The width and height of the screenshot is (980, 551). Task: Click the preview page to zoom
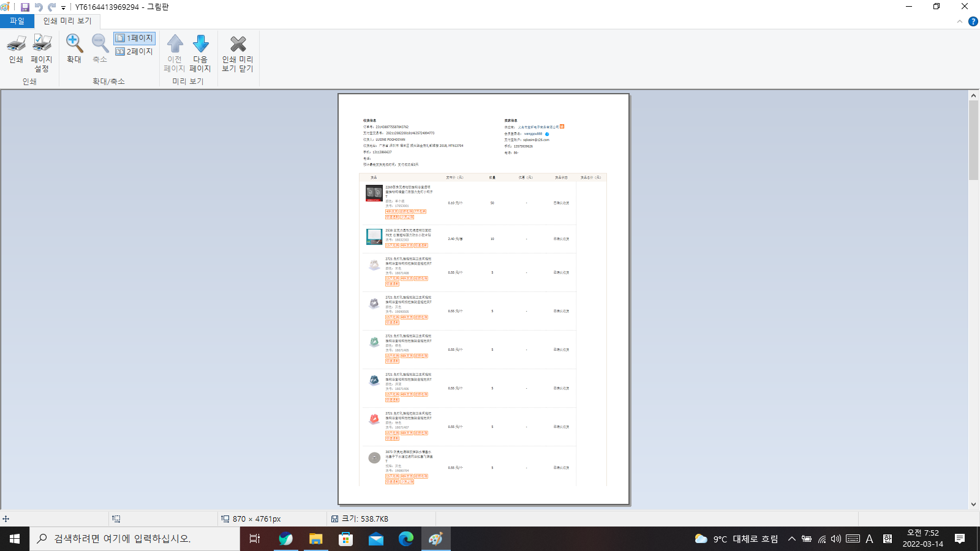[x=484, y=299]
